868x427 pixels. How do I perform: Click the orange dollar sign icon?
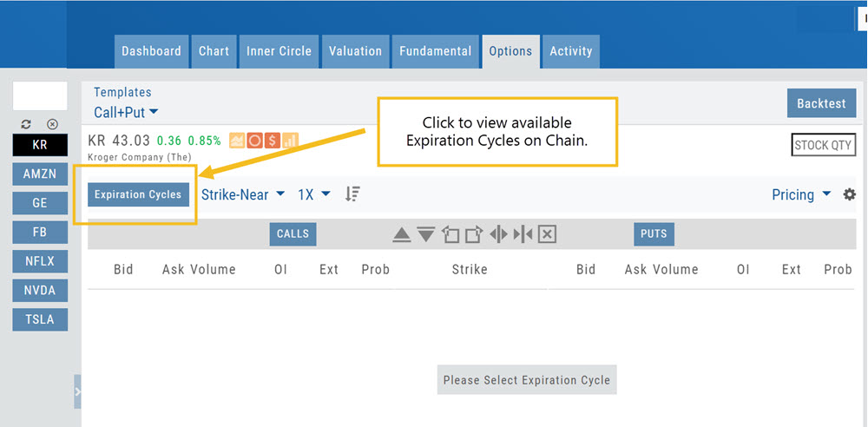[x=273, y=140]
